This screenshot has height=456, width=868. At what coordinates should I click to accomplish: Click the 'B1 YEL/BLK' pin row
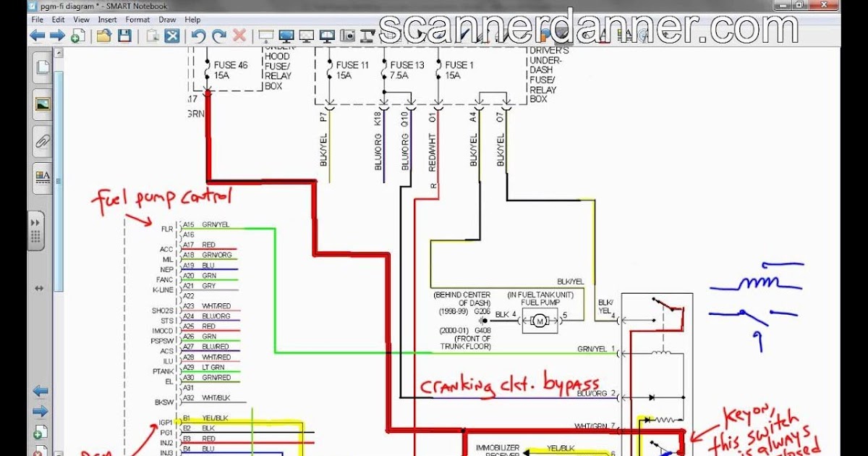[x=205, y=418]
